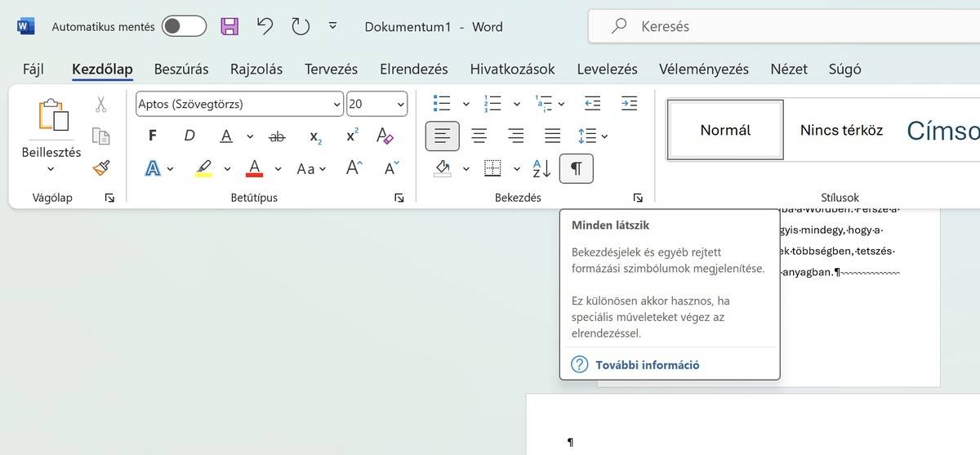Toggle strikethrough formatting
The image size is (980, 455).
pos(278,136)
